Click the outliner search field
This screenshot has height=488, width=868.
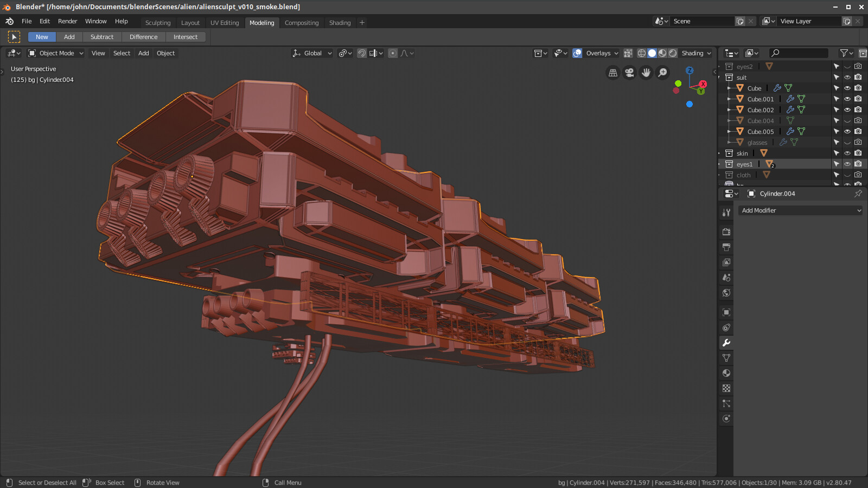point(800,53)
